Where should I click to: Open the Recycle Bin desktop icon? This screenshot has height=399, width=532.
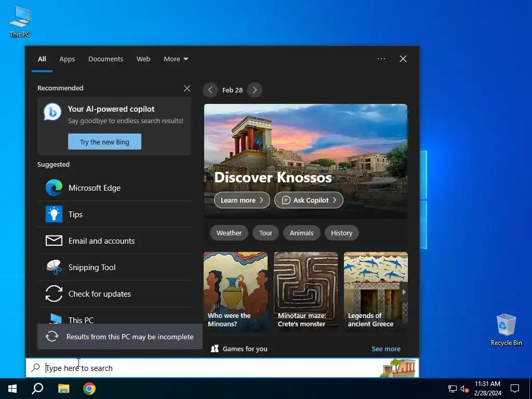pyautogui.click(x=506, y=330)
